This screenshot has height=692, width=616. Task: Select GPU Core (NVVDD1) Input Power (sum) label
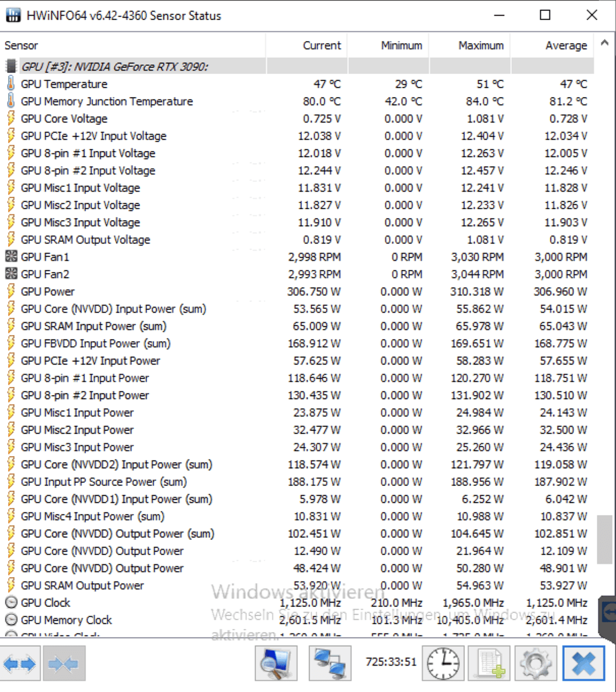pos(117,499)
